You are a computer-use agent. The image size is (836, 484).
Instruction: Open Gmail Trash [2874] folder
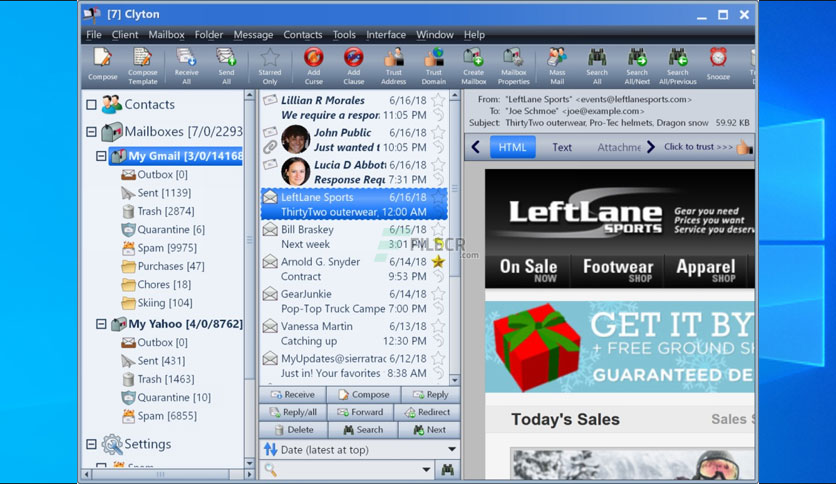158,211
